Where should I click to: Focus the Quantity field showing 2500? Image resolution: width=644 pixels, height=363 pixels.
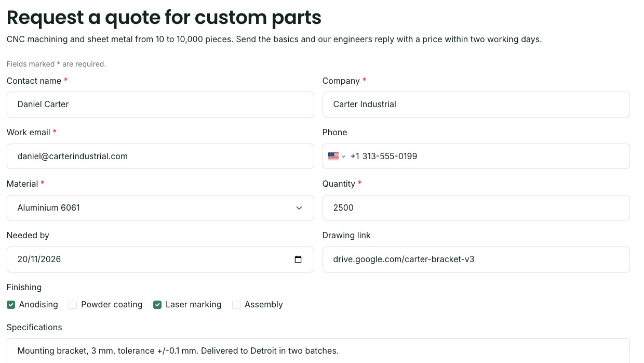tap(476, 208)
